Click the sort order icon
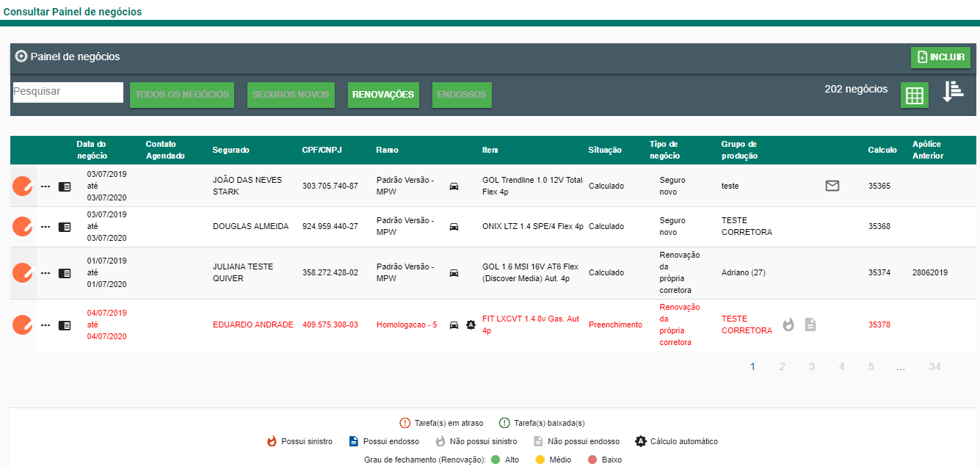The height and width of the screenshot is (475, 980). point(952,92)
